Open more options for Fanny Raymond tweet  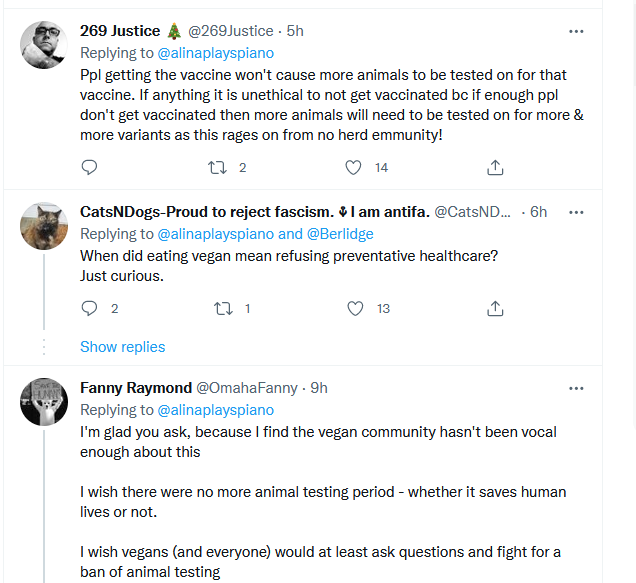(576, 388)
